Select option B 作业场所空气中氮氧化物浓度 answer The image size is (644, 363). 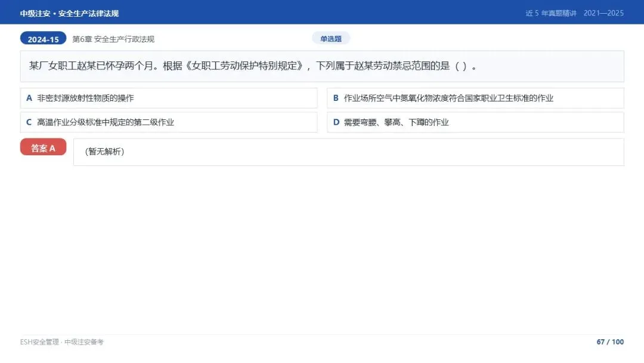point(476,99)
